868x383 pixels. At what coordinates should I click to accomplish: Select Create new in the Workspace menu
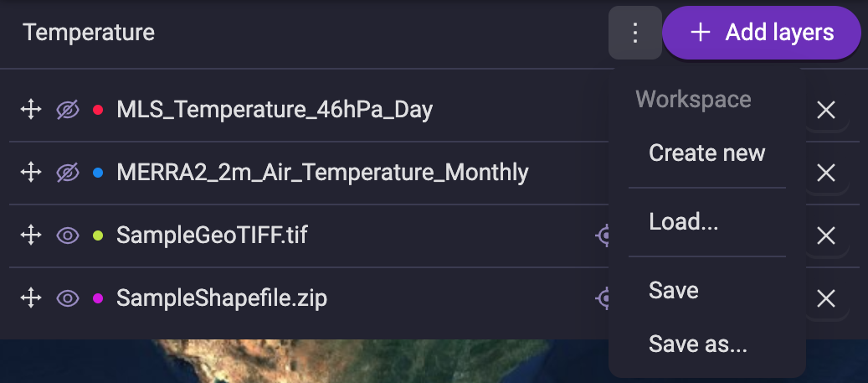point(707,153)
